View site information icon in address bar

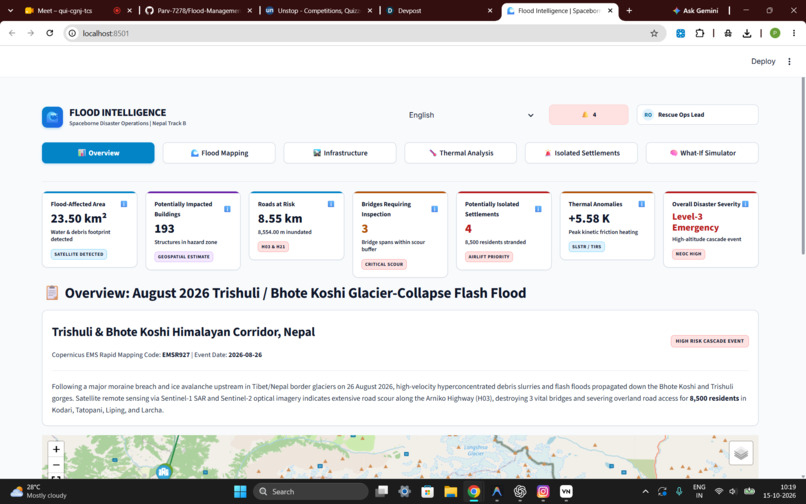72,33
